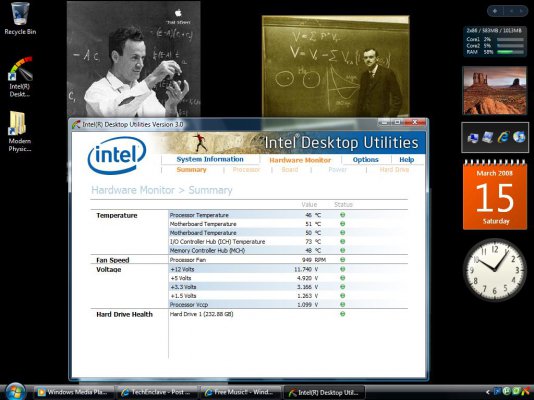The image size is (534, 400).
Task: Click the Intel Desktop Utilities title bar icon
Action: 76,125
